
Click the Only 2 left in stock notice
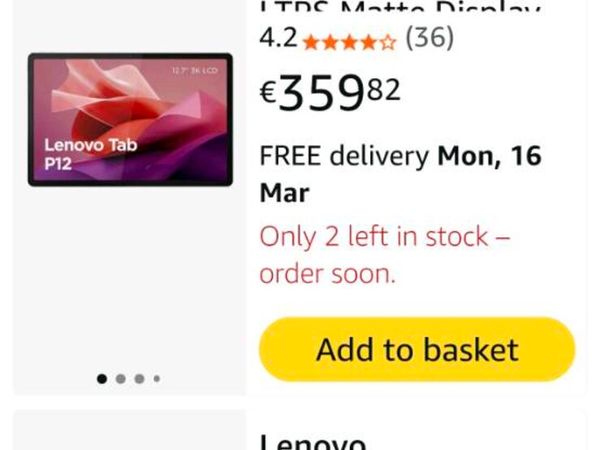pyautogui.click(x=385, y=255)
